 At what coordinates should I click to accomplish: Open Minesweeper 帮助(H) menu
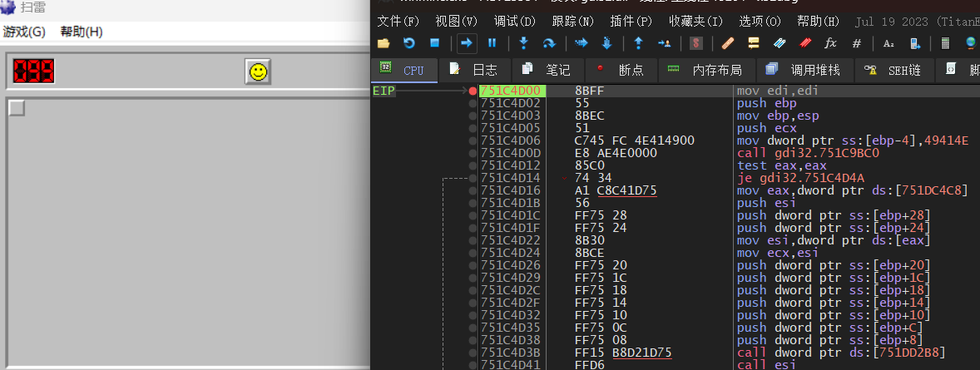[x=82, y=32]
